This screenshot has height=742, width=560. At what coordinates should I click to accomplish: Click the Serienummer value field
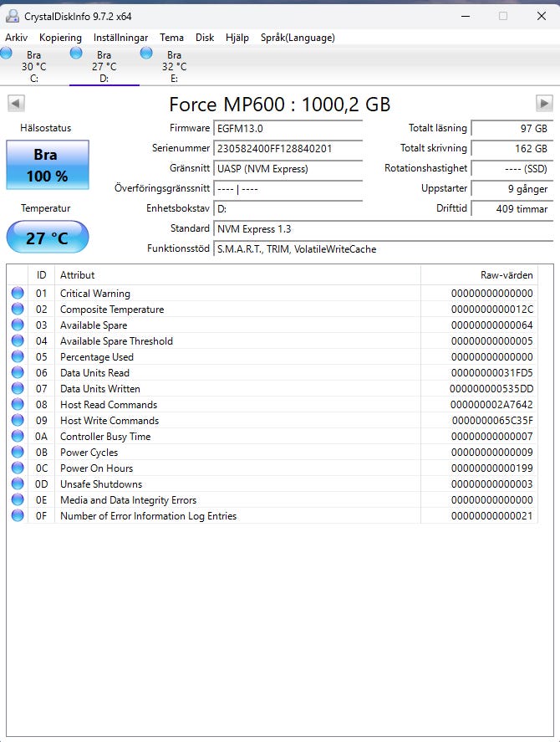(x=288, y=148)
